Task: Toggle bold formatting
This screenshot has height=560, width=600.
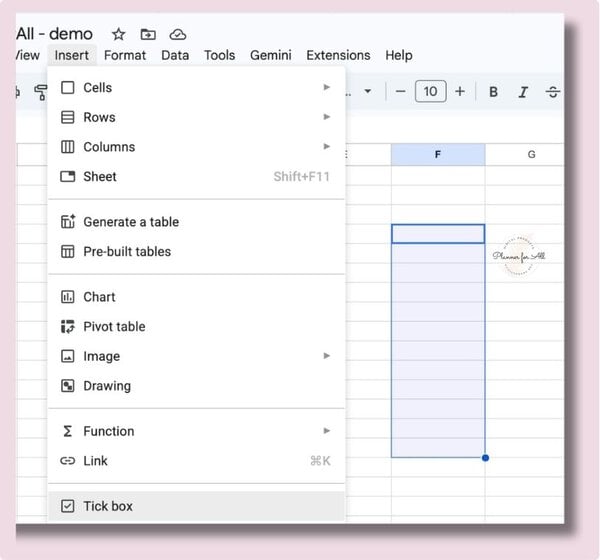Action: point(494,92)
